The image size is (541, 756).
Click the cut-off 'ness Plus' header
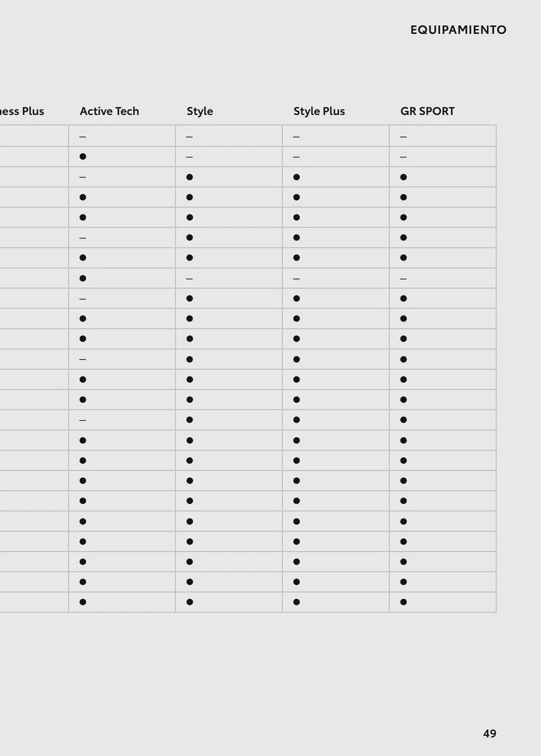22,111
